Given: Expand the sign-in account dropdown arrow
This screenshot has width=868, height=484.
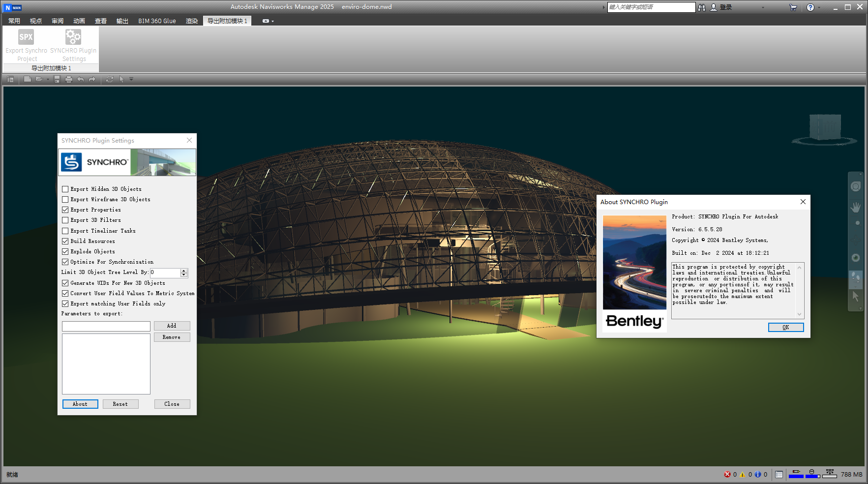Looking at the screenshot, I should coord(763,7).
